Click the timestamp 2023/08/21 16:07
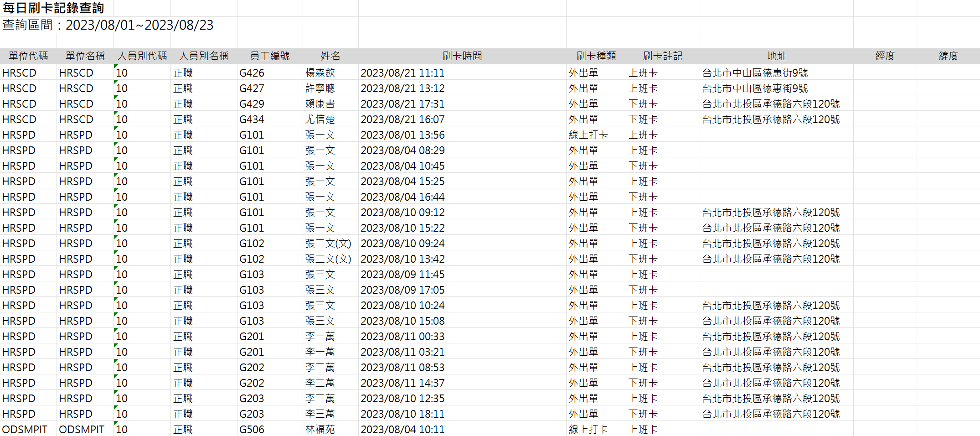This screenshot has width=980, height=436. tap(402, 119)
